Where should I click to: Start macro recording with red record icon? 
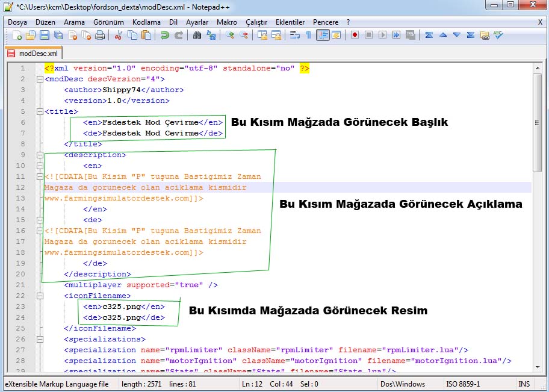tap(355, 36)
